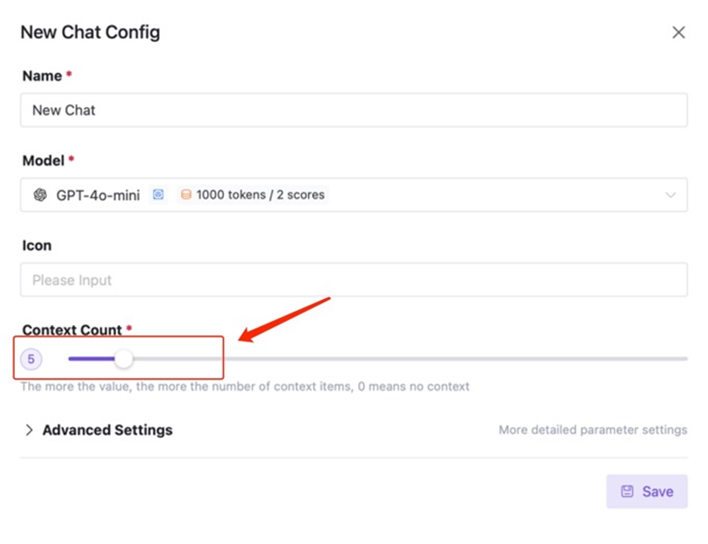
Task: Click the OpenAI logo beside GPT-4o-mini
Action: pos(40,195)
